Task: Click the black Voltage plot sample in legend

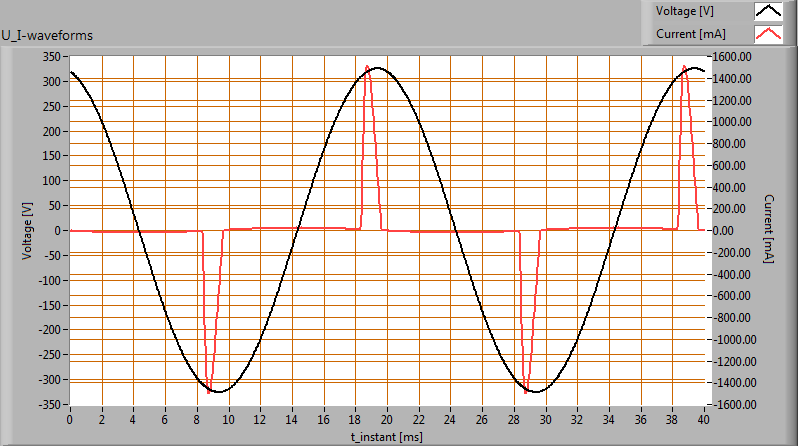Action: tap(768, 12)
